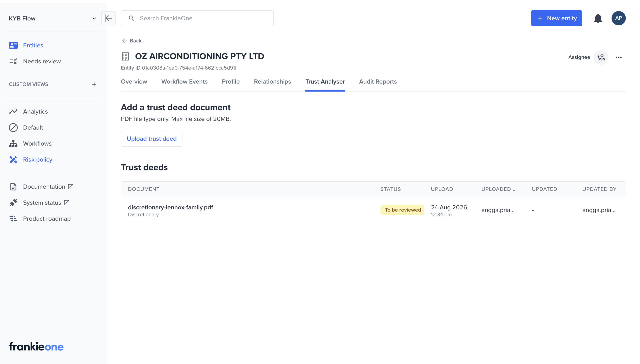640x364 pixels.
Task: Click the Needs review list icon
Action: coord(13,61)
